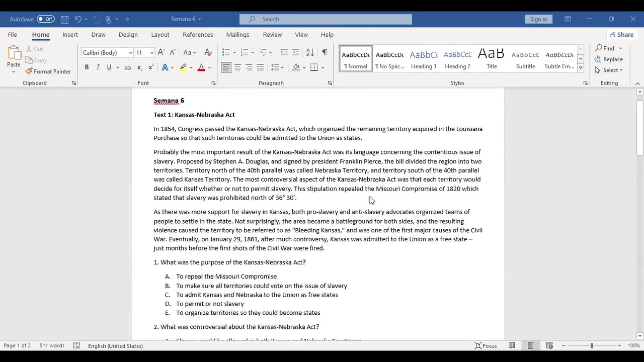644x362 pixels.
Task: Open line and paragraph spacing options
Action: [277, 67]
